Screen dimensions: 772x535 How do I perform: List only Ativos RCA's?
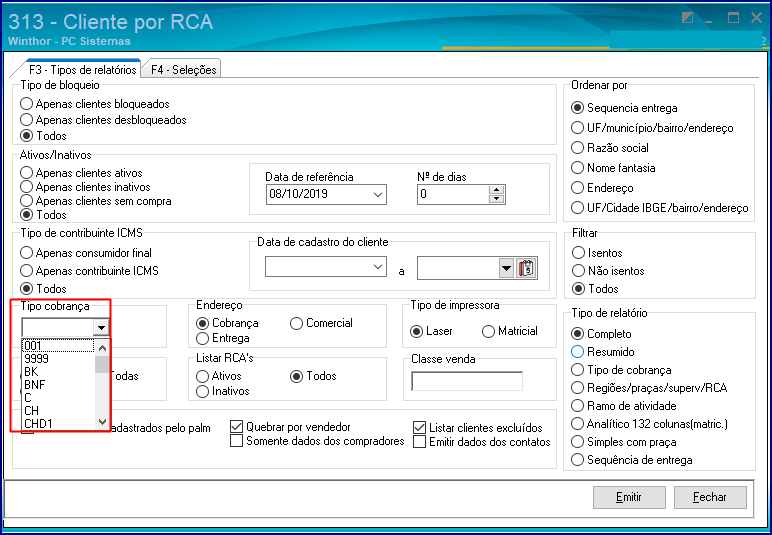coord(219,376)
